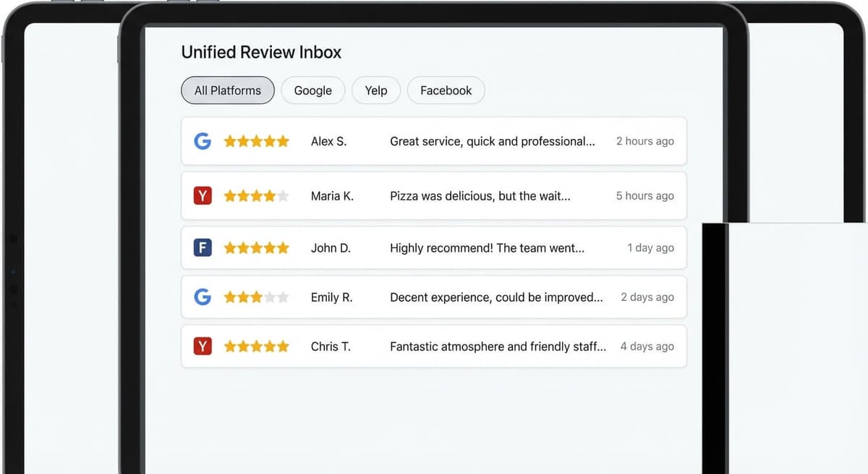Click the Yelp icon on Chris T.'s review
Viewport: 868px width, 474px height.
[x=202, y=346]
